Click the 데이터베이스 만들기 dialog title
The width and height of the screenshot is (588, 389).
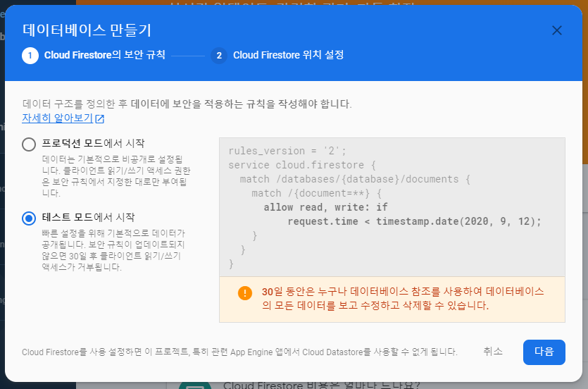(87, 30)
